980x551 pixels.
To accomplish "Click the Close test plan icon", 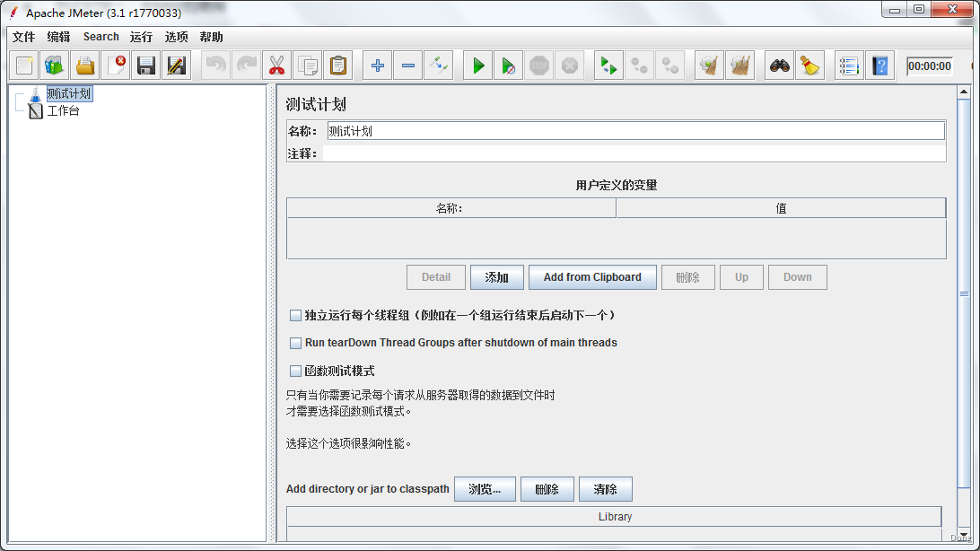I will click(117, 66).
